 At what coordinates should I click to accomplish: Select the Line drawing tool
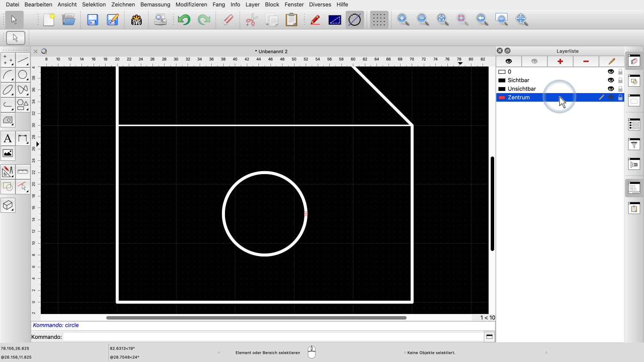23,60
